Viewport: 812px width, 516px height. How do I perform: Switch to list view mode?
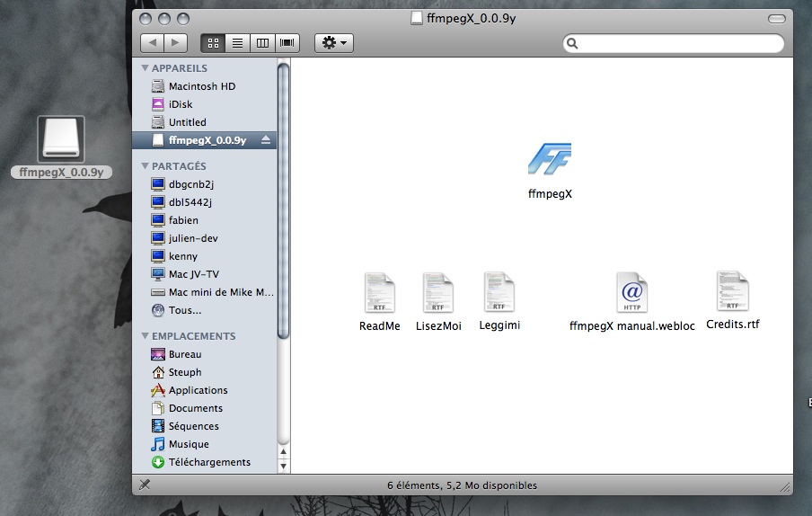pos(238,42)
